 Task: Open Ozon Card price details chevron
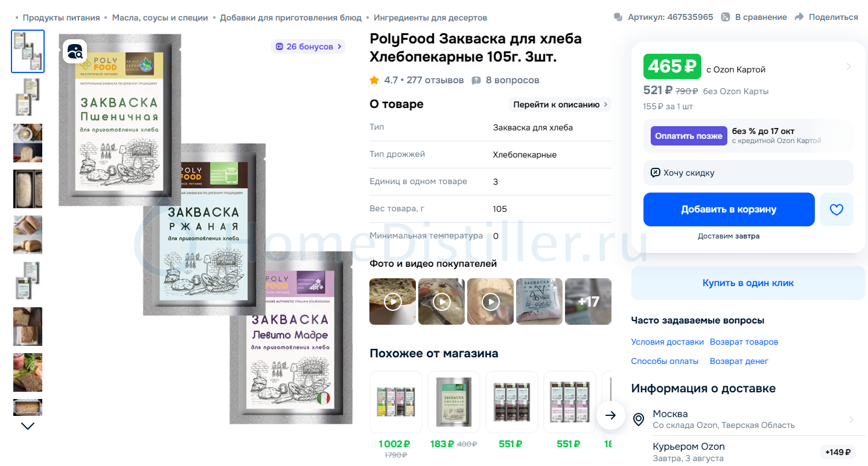[849, 66]
